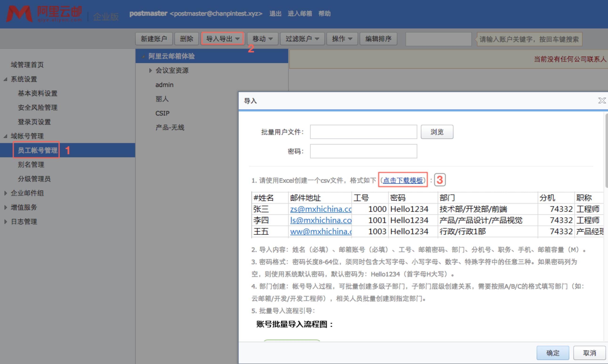Open 帮助 from the top bar
Image resolution: width=608 pixels, height=364 pixels.
325,13
